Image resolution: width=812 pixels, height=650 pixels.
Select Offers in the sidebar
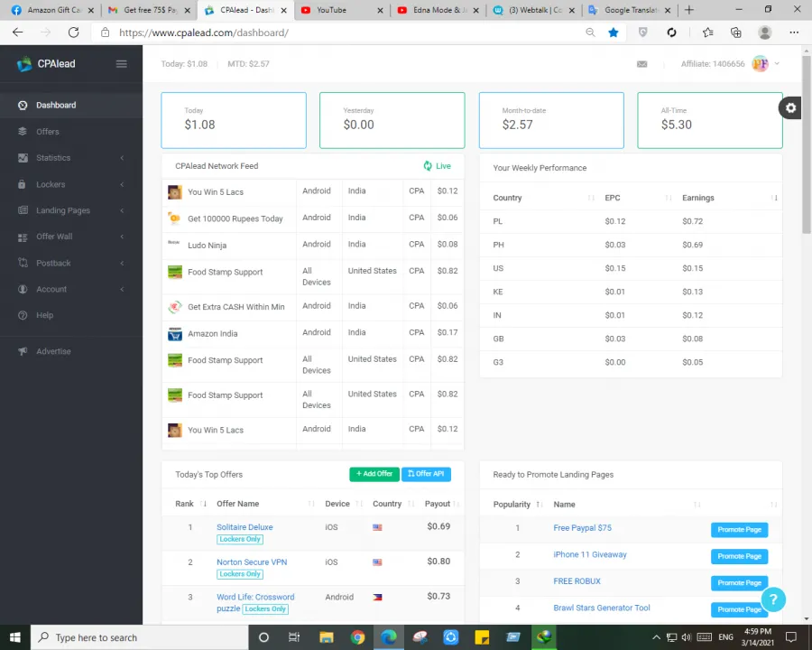pyautogui.click(x=48, y=132)
